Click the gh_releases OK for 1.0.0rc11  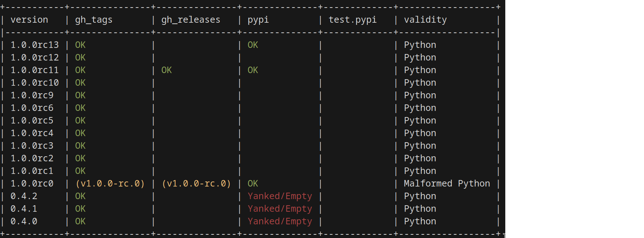[166, 70]
